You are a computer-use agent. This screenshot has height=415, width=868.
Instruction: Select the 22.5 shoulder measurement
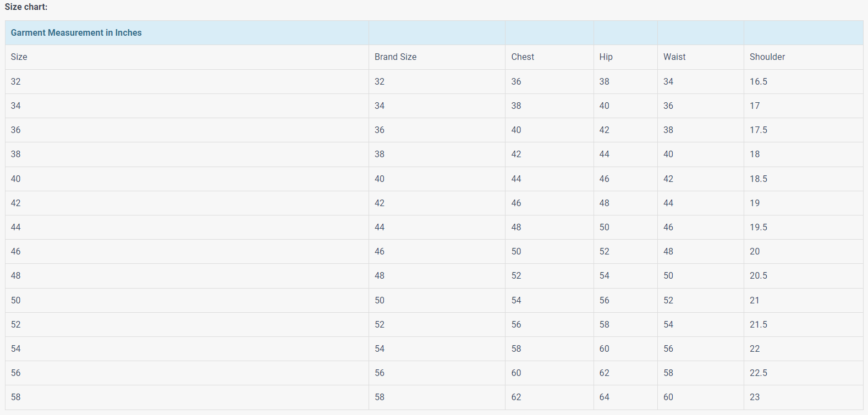tap(759, 373)
